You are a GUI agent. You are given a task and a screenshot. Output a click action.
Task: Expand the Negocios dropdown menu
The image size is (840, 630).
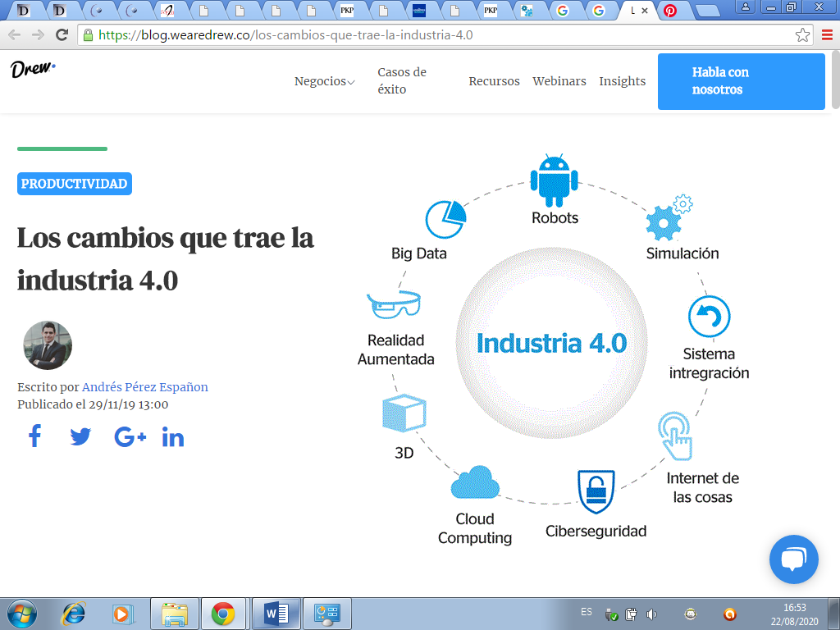coord(324,81)
